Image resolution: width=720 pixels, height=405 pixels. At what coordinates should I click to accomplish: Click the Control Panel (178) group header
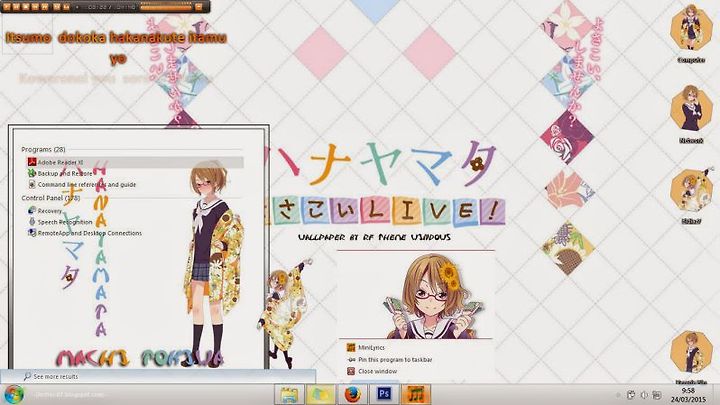51,198
